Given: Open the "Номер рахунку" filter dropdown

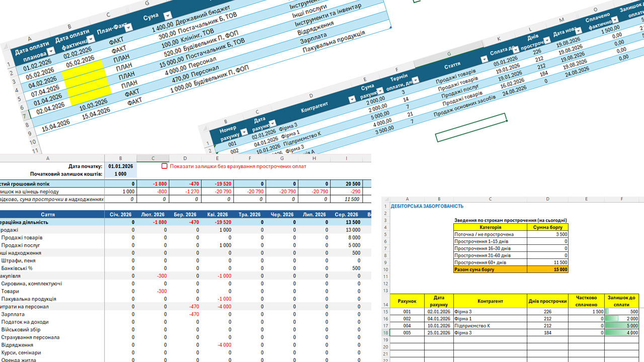Looking at the screenshot, I should pos(244,132).
